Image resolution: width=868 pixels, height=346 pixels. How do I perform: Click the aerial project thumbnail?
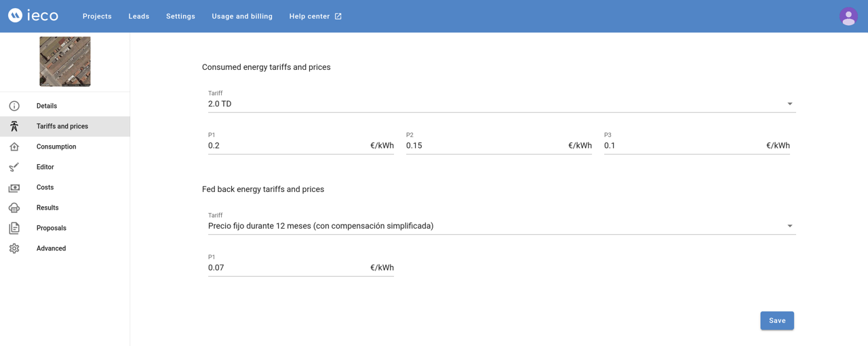coord(65,62)
